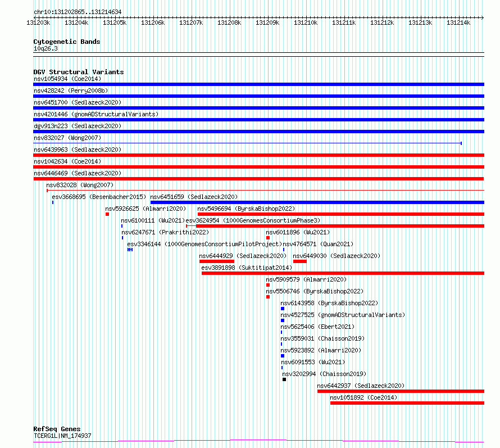Select esv3624954 (1000GenomesConsortiumPhase3) label
The width and height of the screenshot is (500, 448).
[x=253, y=220]
